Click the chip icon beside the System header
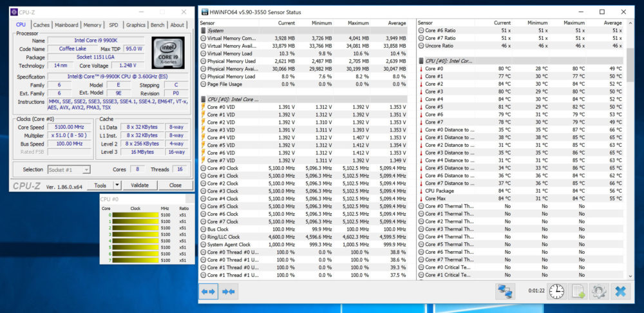Image resolution: width=644 pixels, height=313 pixels. click(x=204, y=30)
